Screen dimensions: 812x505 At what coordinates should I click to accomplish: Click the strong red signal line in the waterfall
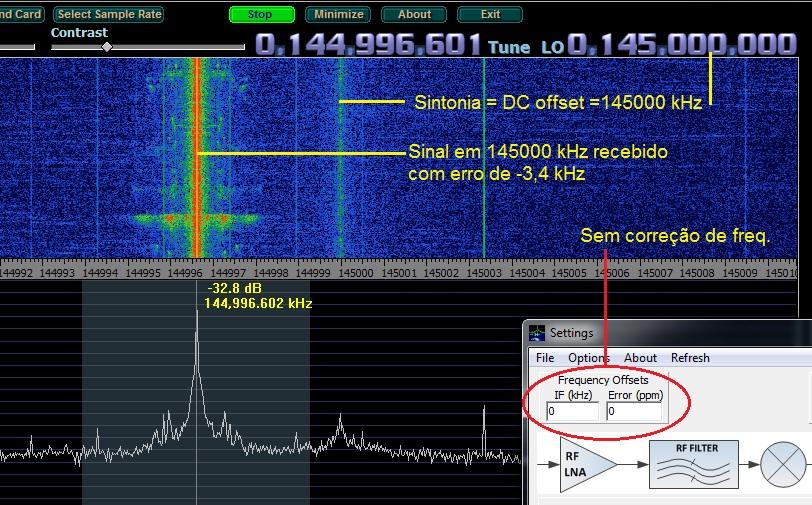[x=197, y=157]
